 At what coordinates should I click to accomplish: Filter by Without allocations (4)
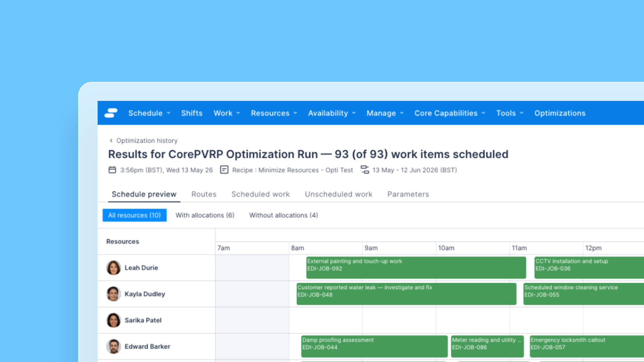(283, 215)
